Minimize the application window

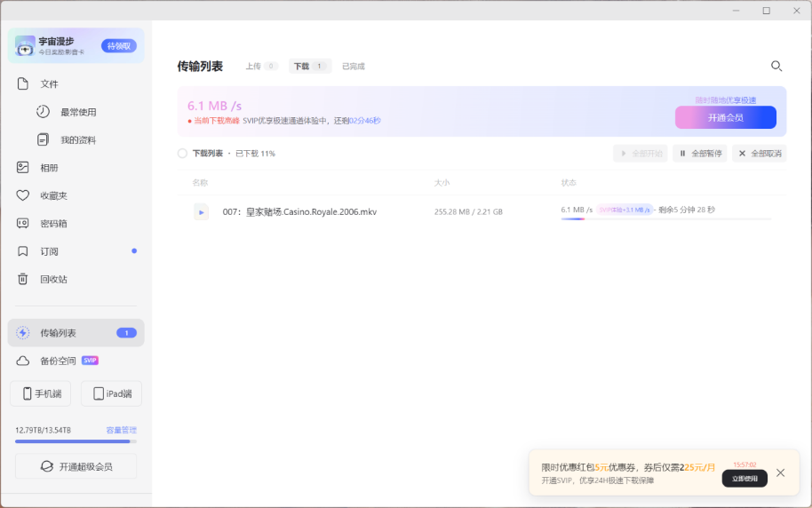[x=736, y=11]
